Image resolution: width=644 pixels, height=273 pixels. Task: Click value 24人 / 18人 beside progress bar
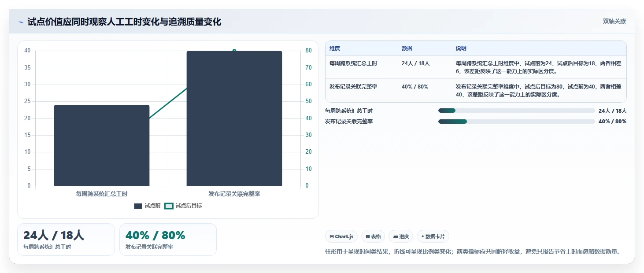click(612, 111)
